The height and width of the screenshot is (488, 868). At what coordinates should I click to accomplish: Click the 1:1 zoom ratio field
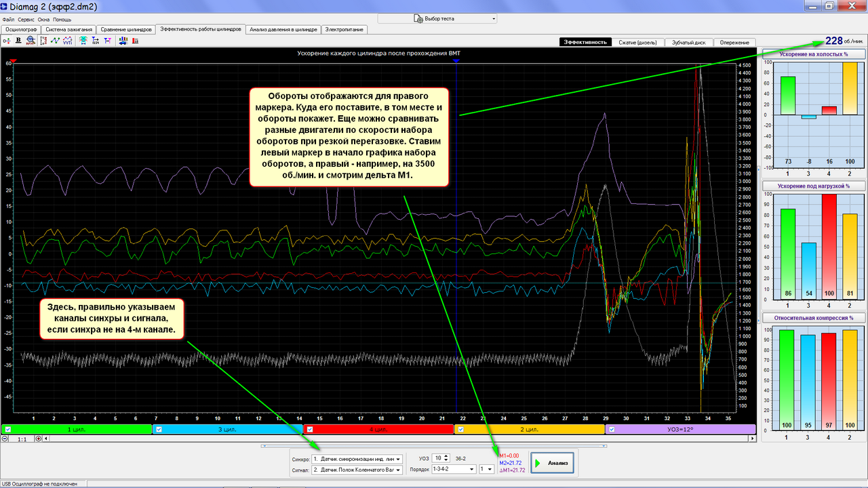tap(22, 439)
